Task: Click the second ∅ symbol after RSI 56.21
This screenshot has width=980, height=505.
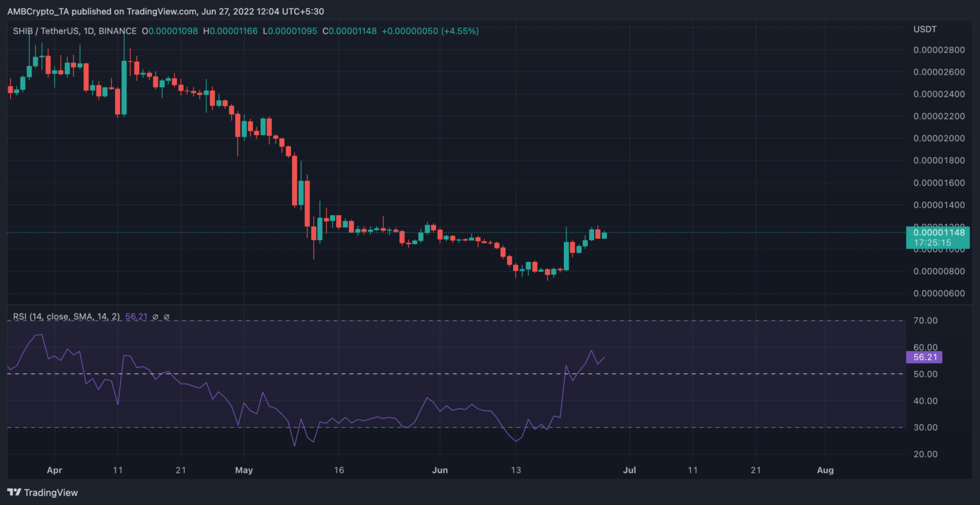Action: point(167,317)
